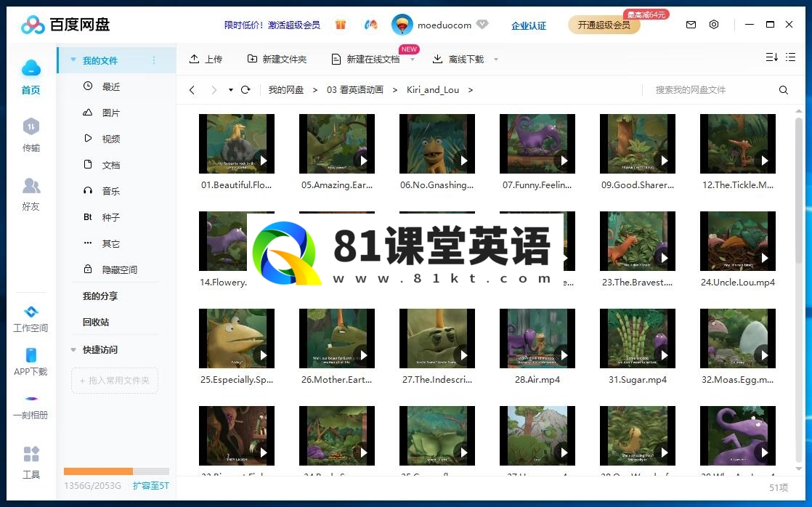Go to 我的网盘 breadcrumb

tap(286, 90)
